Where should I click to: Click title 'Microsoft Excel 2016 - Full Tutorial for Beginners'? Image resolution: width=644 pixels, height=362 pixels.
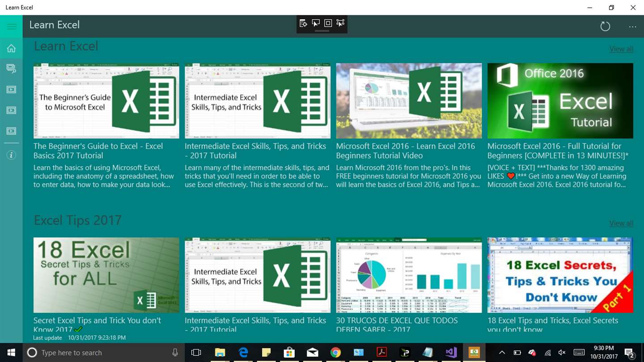pyautogui.click(x=558, y=151)
